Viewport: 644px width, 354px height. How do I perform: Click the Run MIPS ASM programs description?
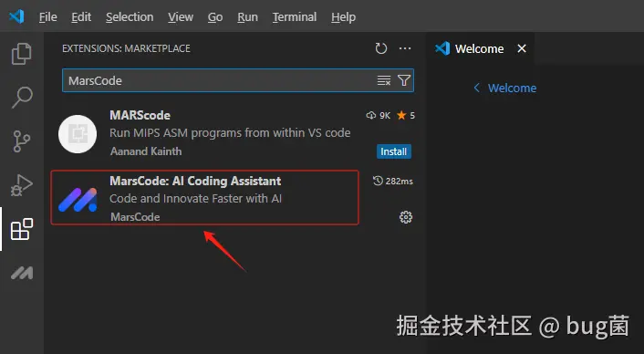pos(230,132)
